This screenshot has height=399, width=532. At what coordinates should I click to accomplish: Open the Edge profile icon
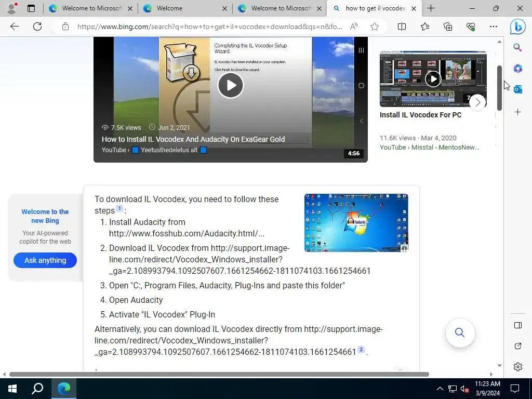pos(12,8)
